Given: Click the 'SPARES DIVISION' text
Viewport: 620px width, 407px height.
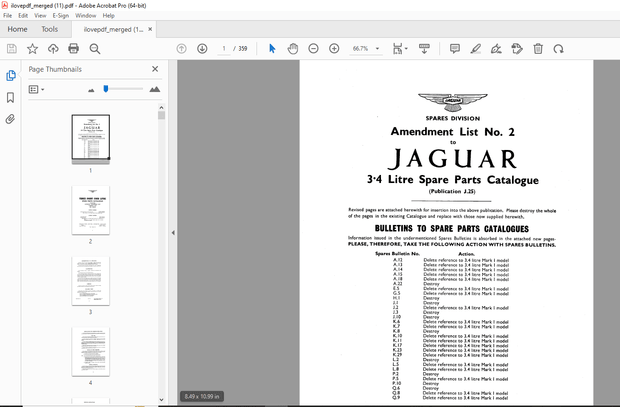Looking at the screenshot, I should coord(453,118).
